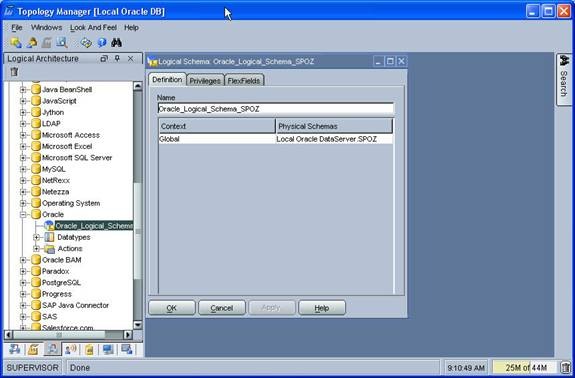The height and width of the screenshot is (378, 575).
Task: Open help via blue question icon
Action: click(102, 43)
